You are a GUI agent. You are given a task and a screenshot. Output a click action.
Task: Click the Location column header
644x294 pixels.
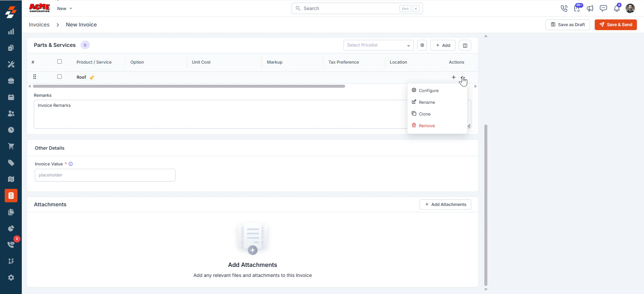398,62
